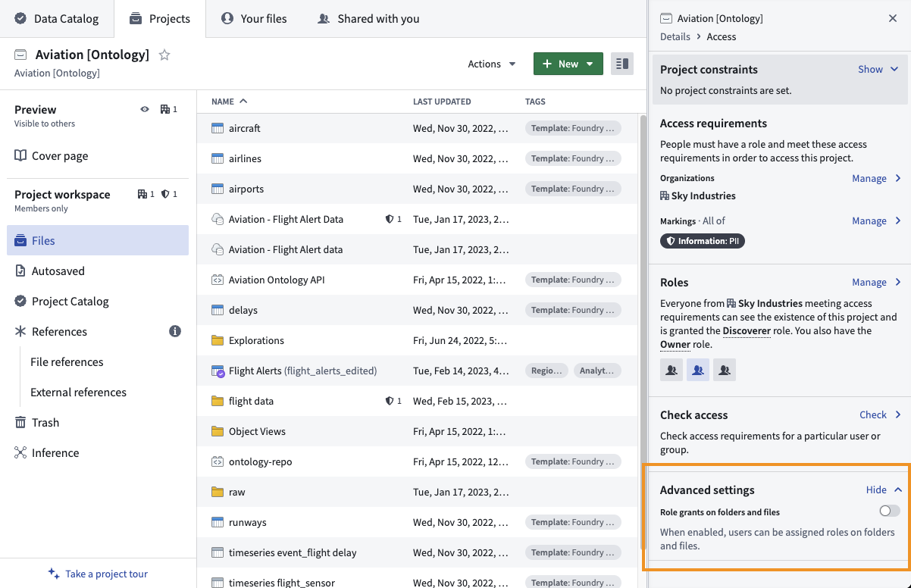Open Check access link
Image resolution: width=911 pixels, height=588 pixels.
pyautogui.click(x=881, y=414)
